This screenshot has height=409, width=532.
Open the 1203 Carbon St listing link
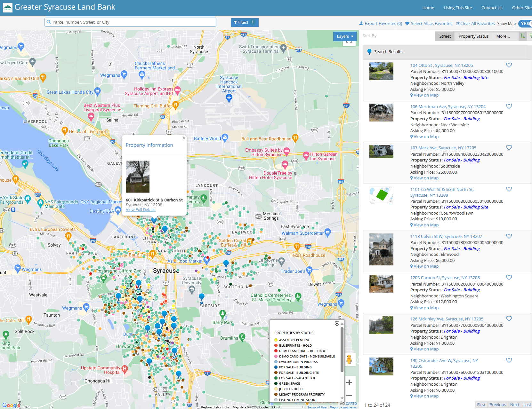(x=445, y=278)
